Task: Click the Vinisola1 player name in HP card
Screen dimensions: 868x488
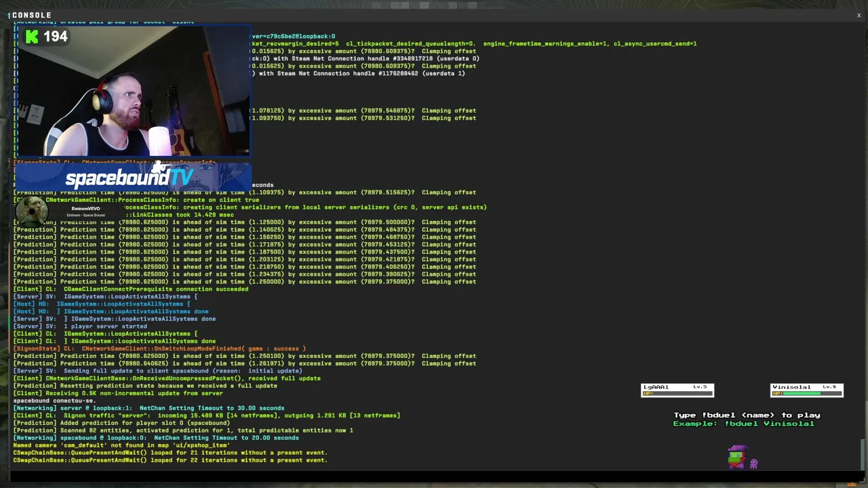Action: point(791,387)
